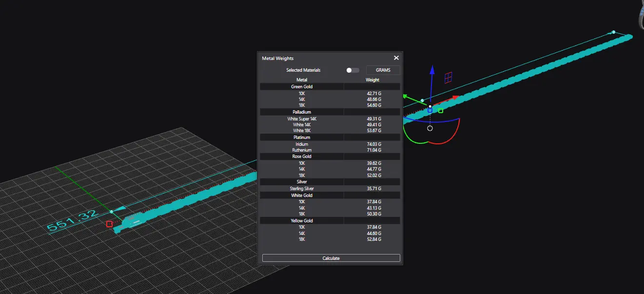Click the Rose Gold 14K row label
Screen dimensions: 644x294
pos(302,169)
